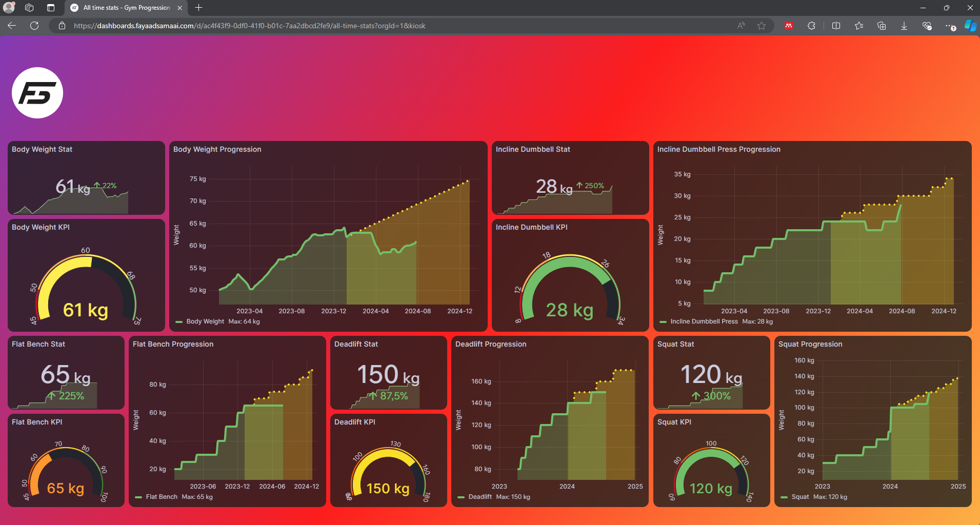Click the 120 kg value in Squat Stat
Image resolution: width=980 pixels, height=525 pixels.
click(x=711, y=374)
